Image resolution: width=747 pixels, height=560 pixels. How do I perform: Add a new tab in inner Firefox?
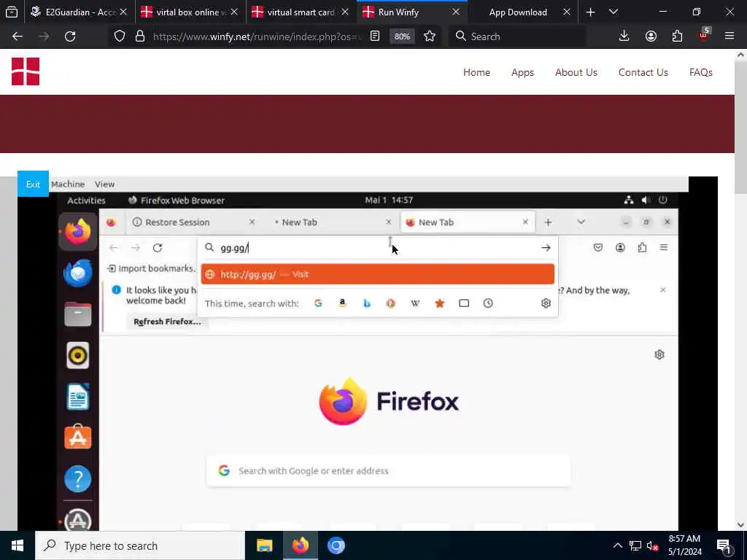click(x=548, y=222)
